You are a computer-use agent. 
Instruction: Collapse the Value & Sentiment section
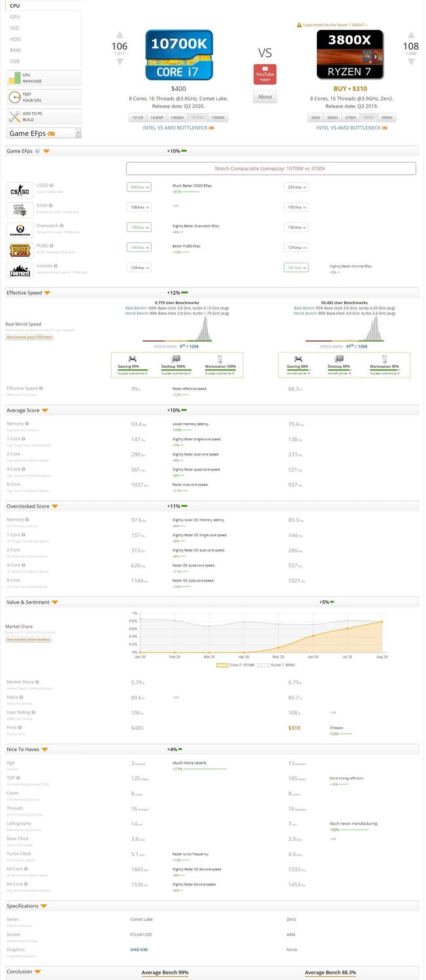(x=54, y=602)
